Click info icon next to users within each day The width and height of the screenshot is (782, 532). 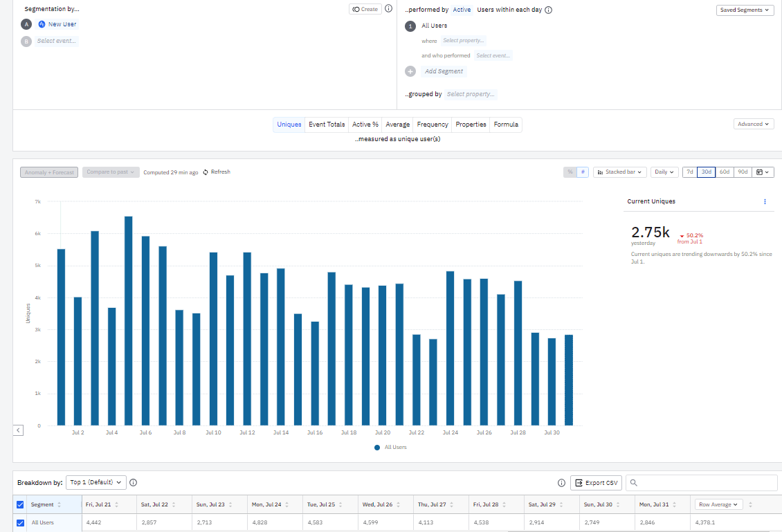[549, 10]
